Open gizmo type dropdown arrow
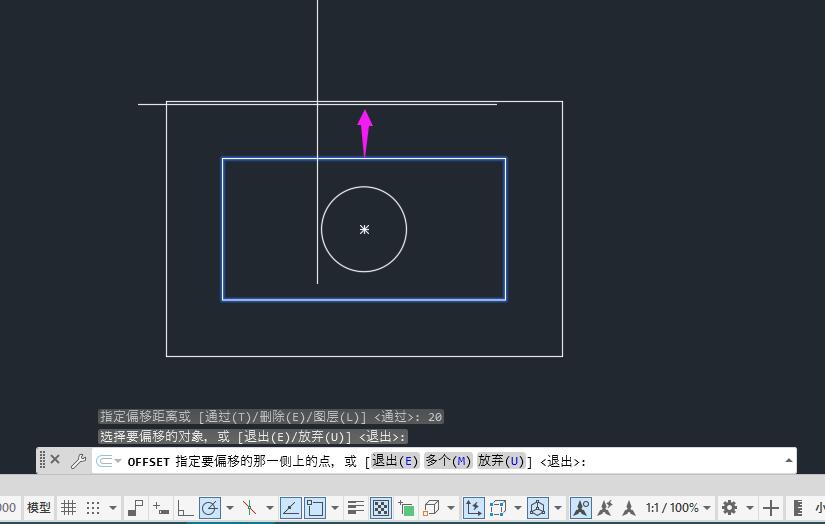 (x=558, y=508)
